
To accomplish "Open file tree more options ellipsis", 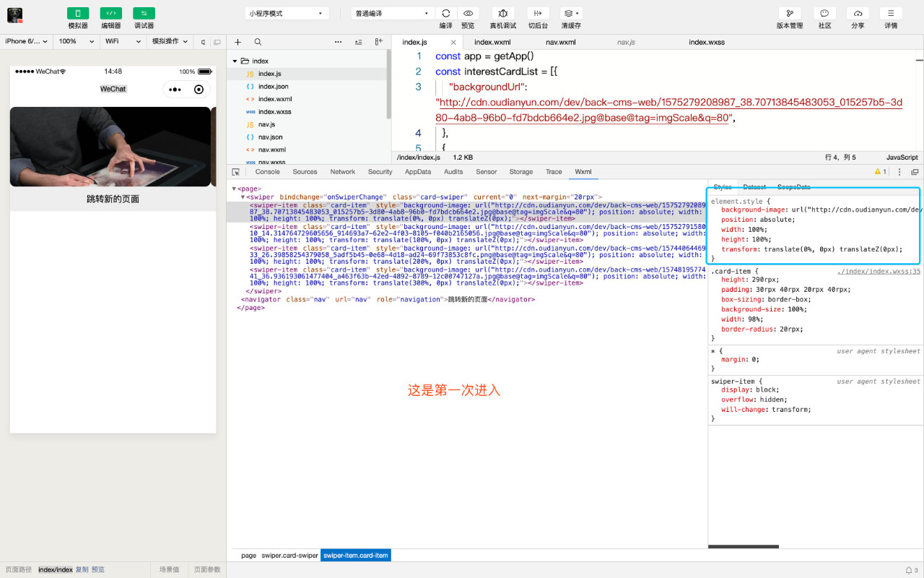I will pos(338,42).
